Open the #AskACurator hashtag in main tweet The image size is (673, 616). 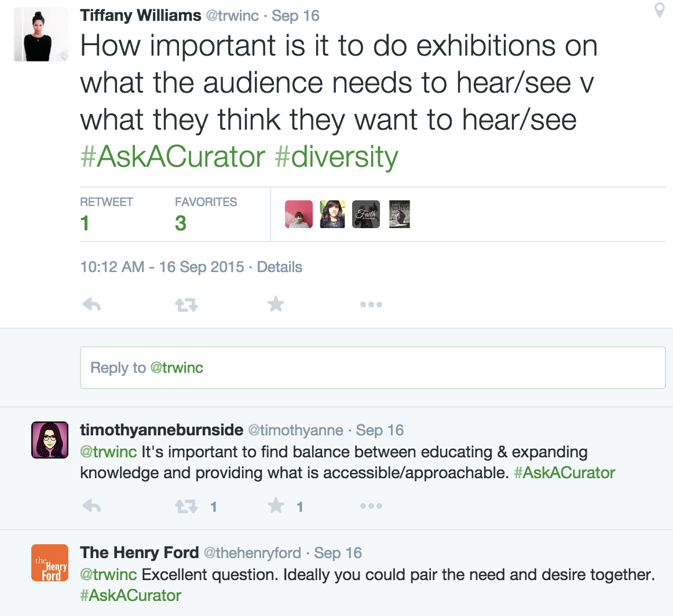click(173, 157)
